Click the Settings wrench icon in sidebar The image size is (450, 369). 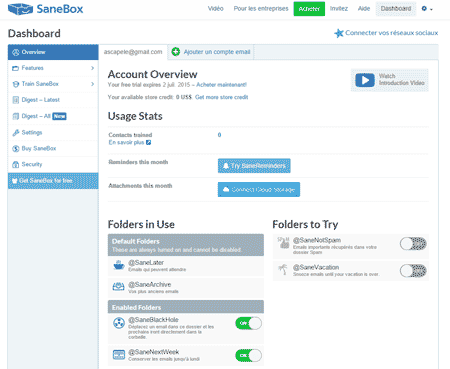pos(15,133)
